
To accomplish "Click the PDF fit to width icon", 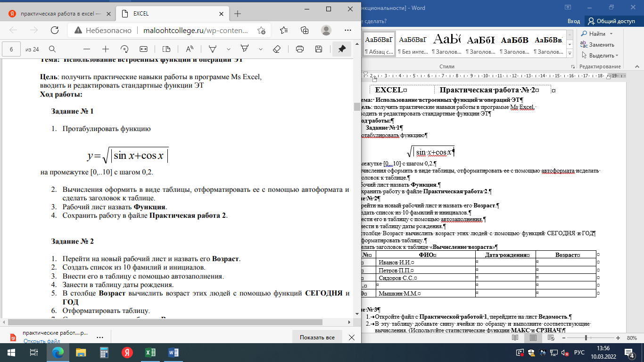I will [143, 49].
